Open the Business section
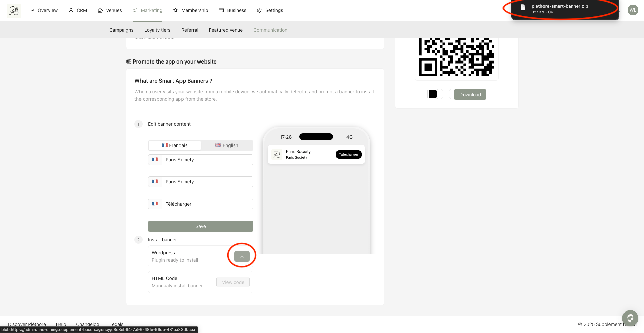 click(x=233, y=10)
